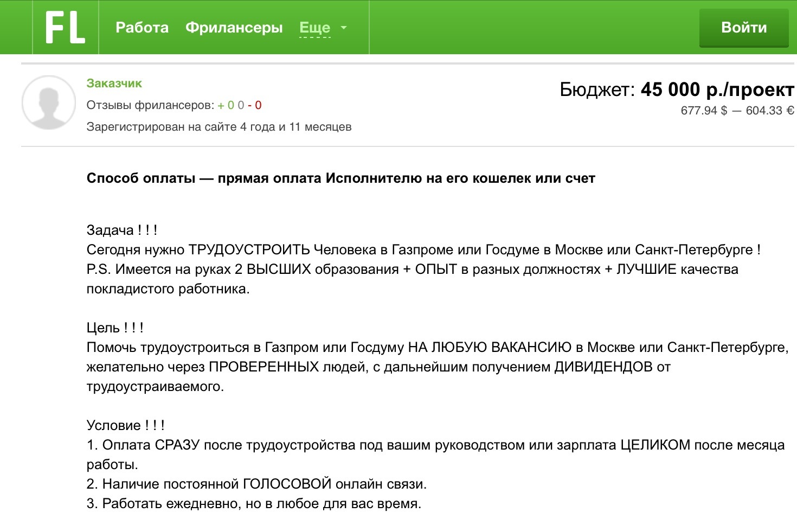
Task: Click the arrow next to Еще
Action: point(343,28)
